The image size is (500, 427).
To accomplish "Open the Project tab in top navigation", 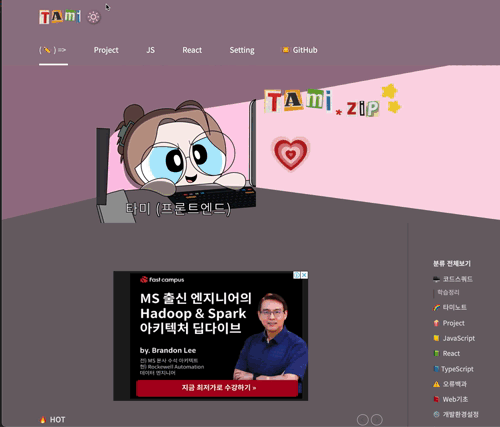I will tap(106, 50).
